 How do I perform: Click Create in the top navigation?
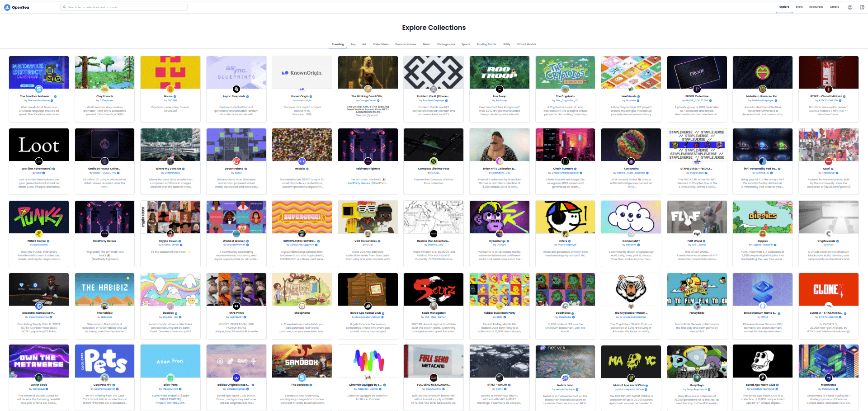click(x=835, y=7)
